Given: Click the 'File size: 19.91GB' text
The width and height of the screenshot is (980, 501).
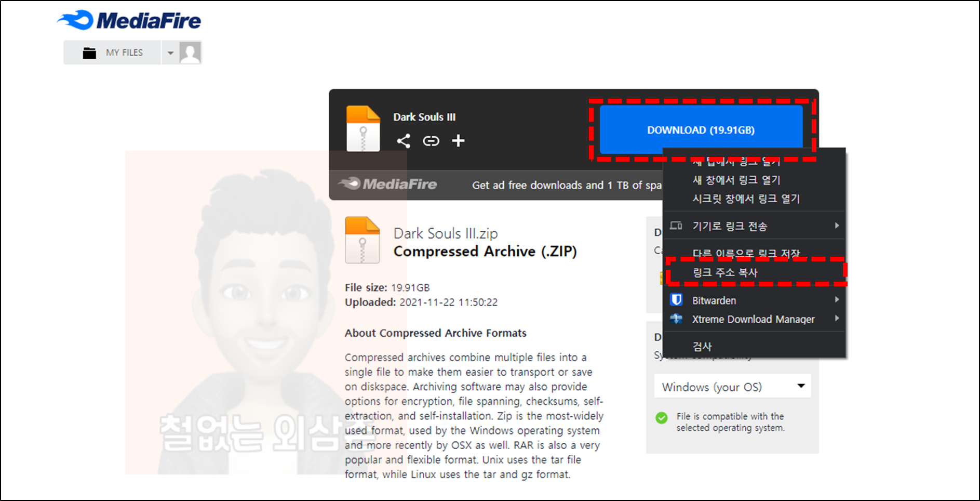Looking at the screenshot, I should click(x=387, y=287).
